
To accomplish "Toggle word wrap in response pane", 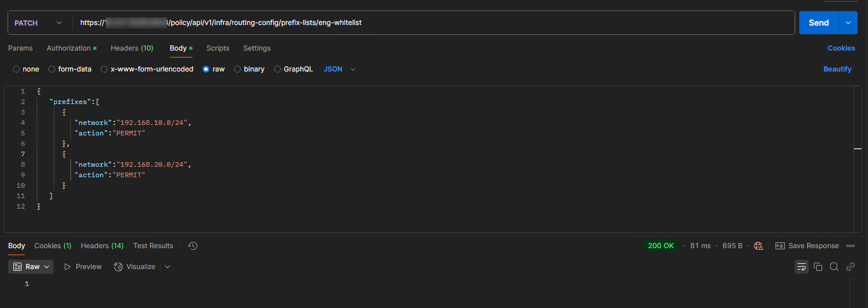I will (802, 267).
